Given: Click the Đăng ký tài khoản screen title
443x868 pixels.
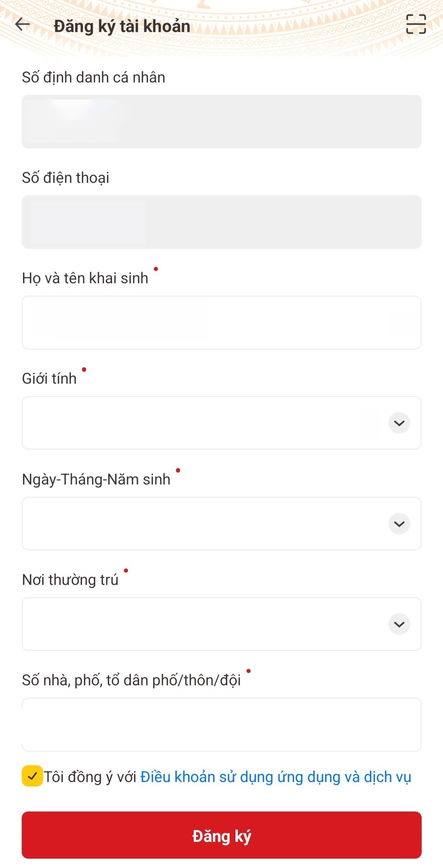Looking at the screenshot, I should coord(122,25).
